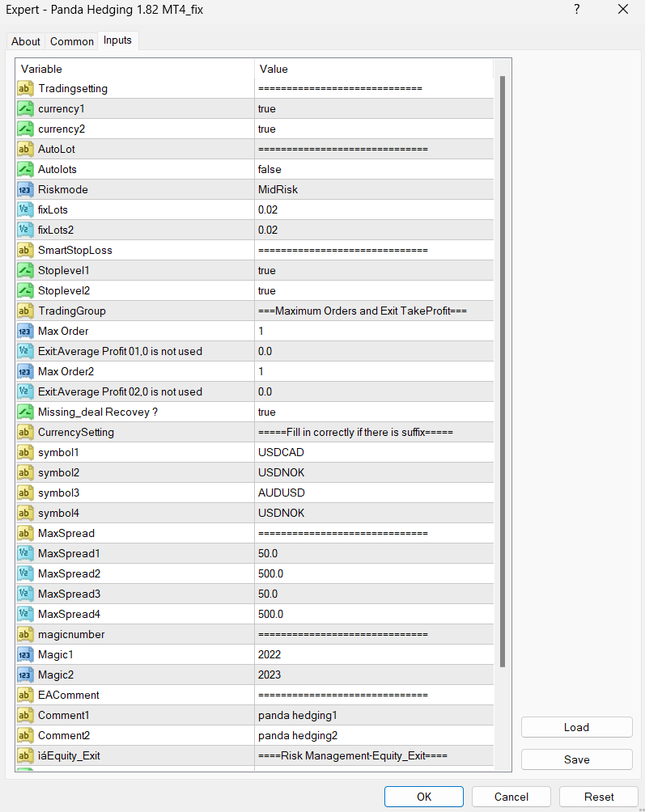Open the Riskmode MidRisk value dropdown
Viewport: 645px width, 812px height.
point(373,189)
